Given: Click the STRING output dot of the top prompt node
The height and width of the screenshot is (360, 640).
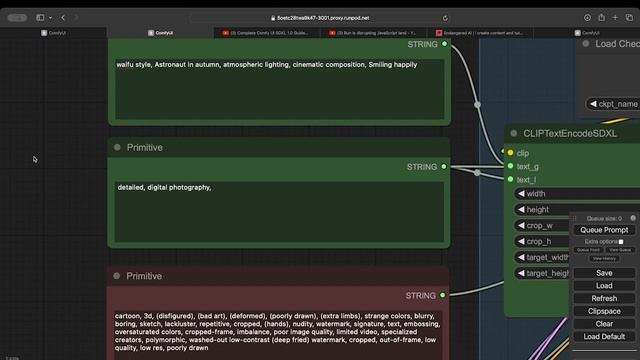Looking at the screenshot, I should coord(444,44).
